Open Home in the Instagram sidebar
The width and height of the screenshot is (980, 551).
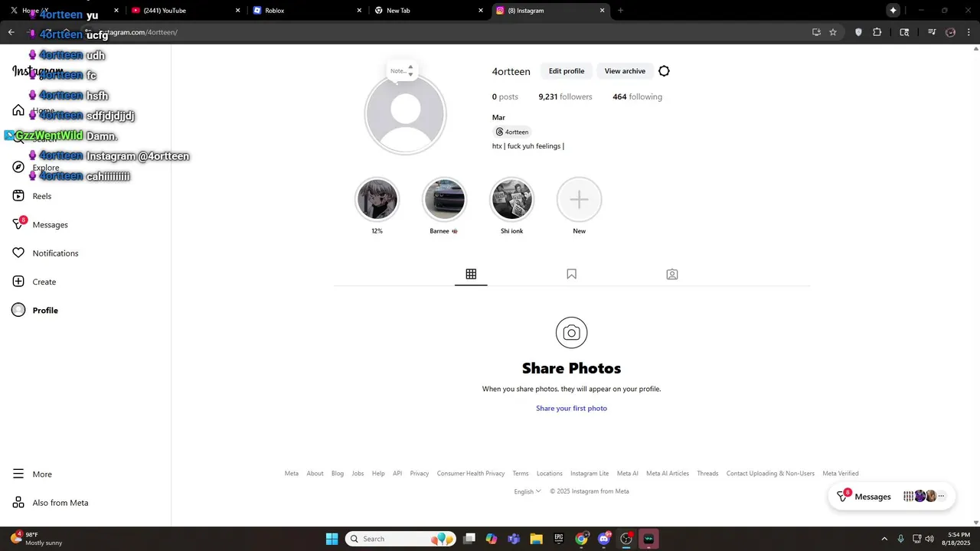click(x=34, y=110)
